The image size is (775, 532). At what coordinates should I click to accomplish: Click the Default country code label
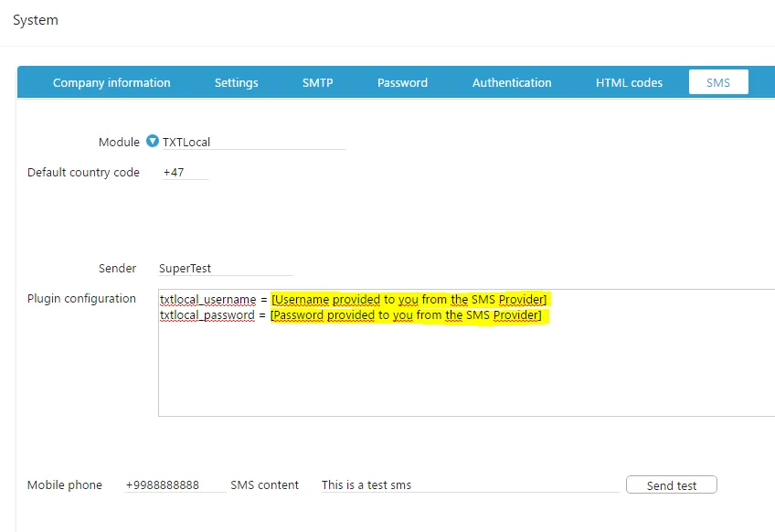click(x=83, y=172)
